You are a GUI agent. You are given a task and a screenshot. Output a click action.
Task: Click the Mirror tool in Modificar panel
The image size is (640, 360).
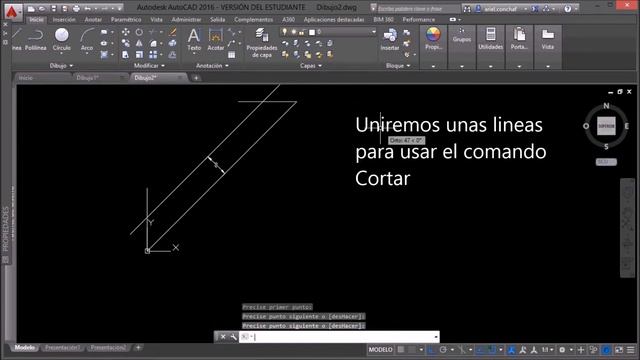[x=139, y=43]
